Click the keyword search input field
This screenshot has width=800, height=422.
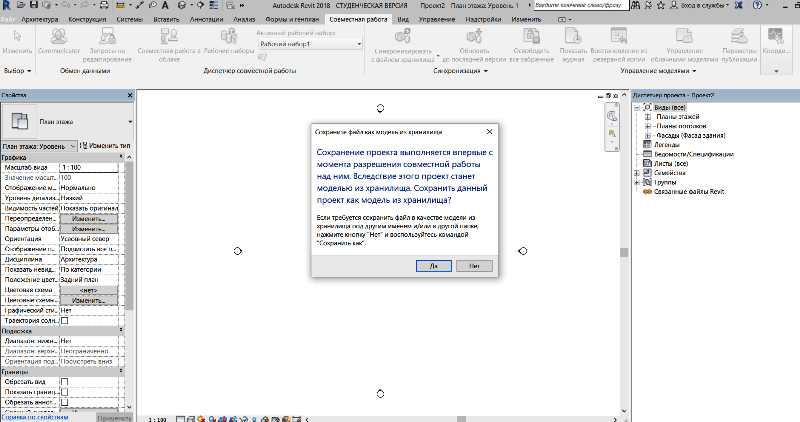click(580, 5)
